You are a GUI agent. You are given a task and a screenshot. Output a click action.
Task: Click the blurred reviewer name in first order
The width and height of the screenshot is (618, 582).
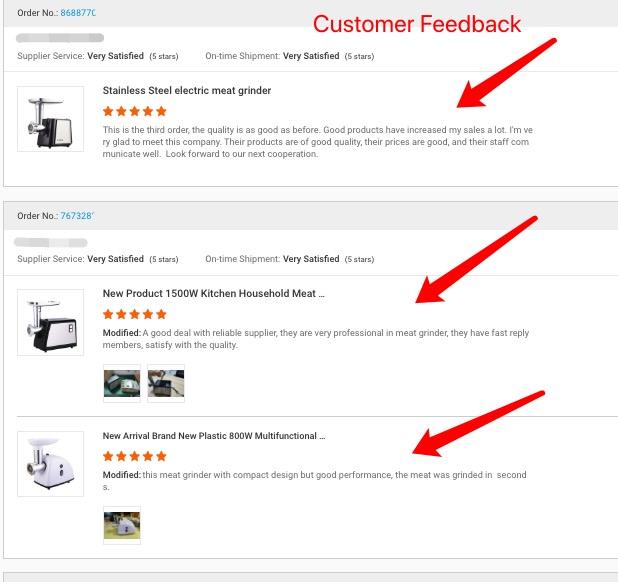point(60,38)
